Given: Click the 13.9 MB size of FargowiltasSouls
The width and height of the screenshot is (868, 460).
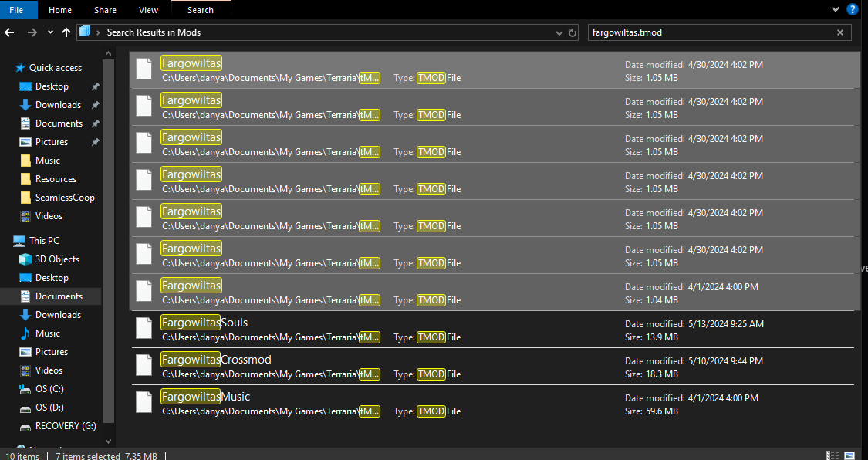Looking at the screenshot, I should pos(661,337).
